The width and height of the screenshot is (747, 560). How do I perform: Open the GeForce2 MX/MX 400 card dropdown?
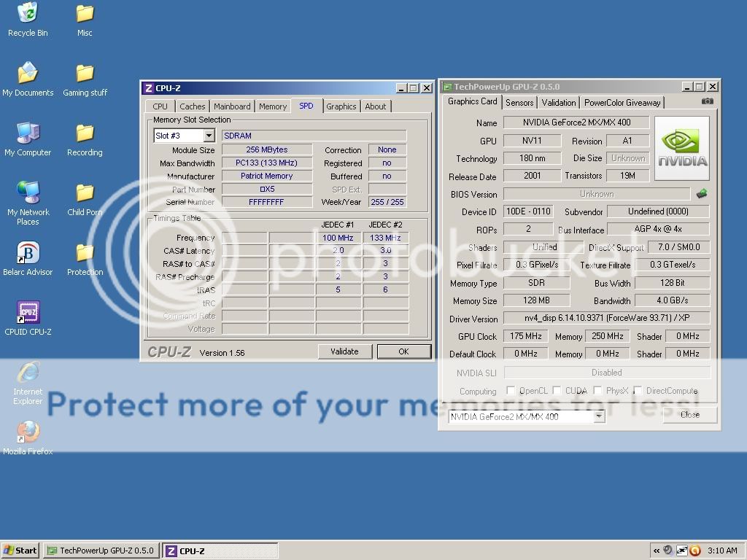click(x=599, y=416)
